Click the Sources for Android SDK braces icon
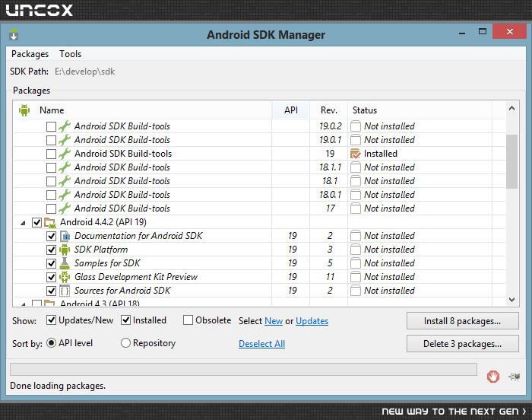The width and height of the screenshot is (532, 420). click(65, 291)
